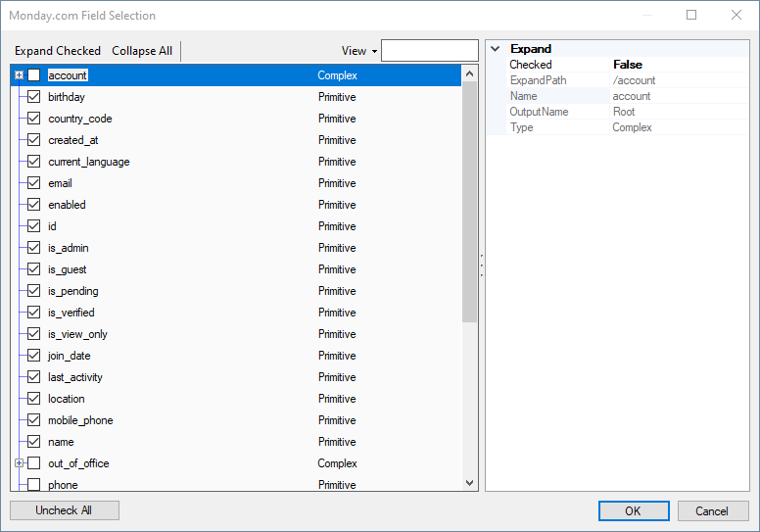
Task: Uncheck the country_code checkbox
Action: click(x=34, y=119)
